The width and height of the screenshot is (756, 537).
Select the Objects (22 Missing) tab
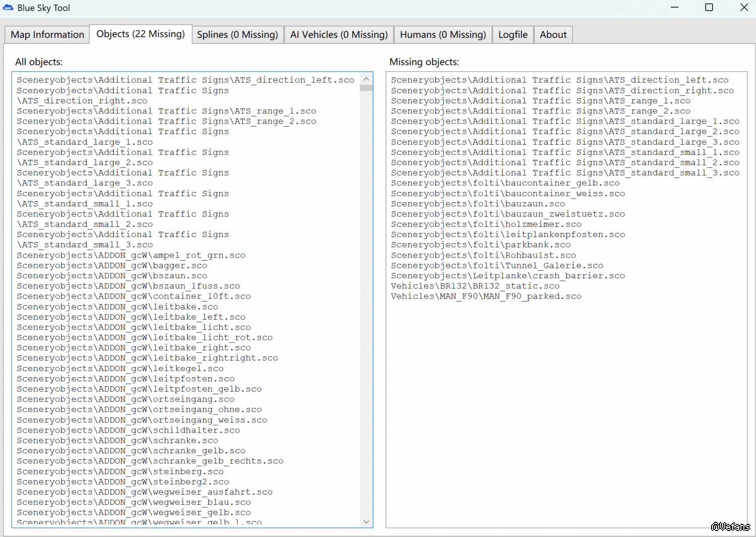click(141, 34)
